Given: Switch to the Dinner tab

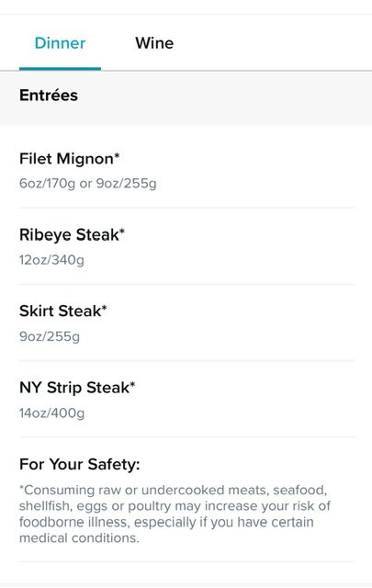Looking at the screenshot, I should (x=60, y=43).
